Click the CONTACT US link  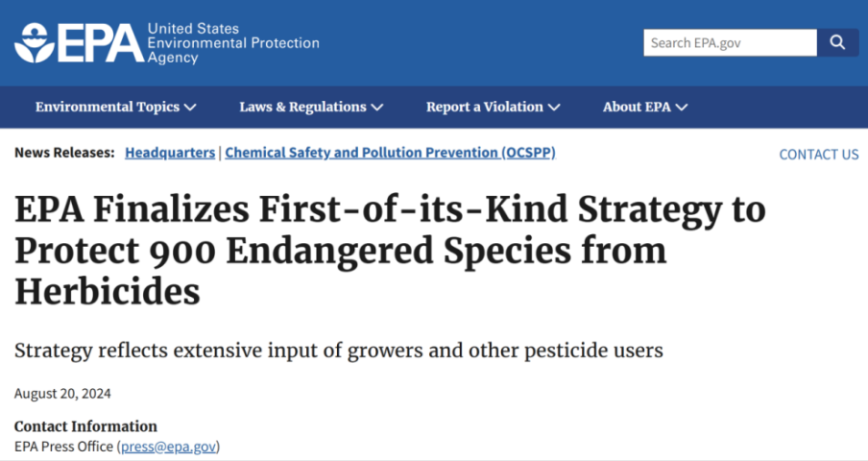[x=819, y=155]
